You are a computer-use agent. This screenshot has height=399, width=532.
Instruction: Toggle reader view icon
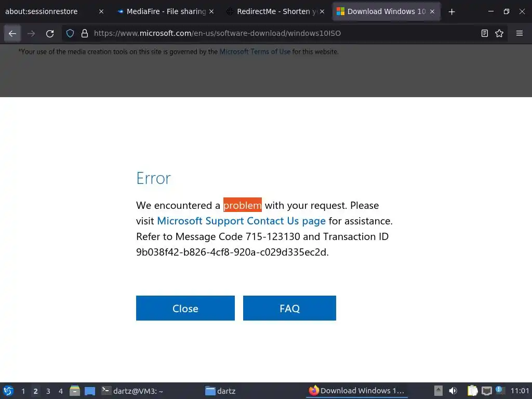485,33
